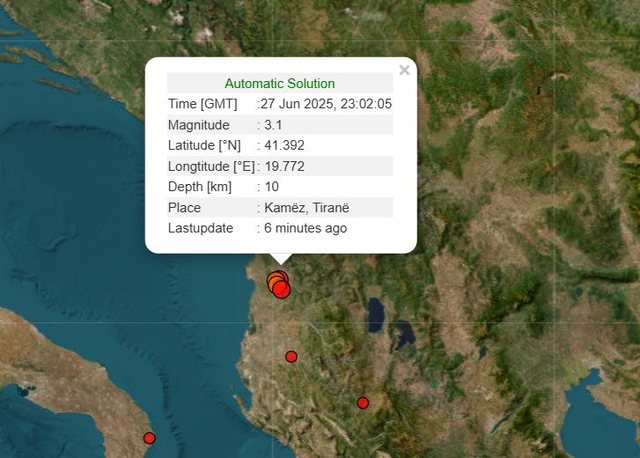Click the 'Magnitude' label

click(199, 125)
